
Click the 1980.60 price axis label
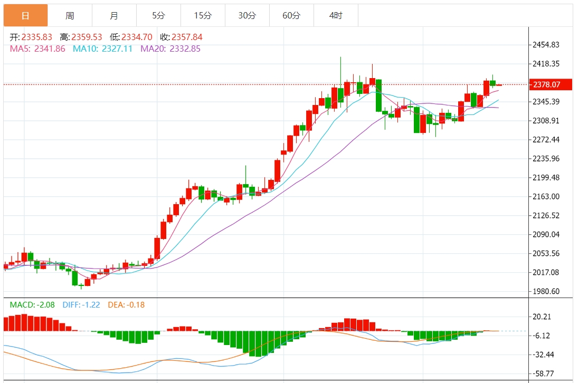click(x=546, y=291)
